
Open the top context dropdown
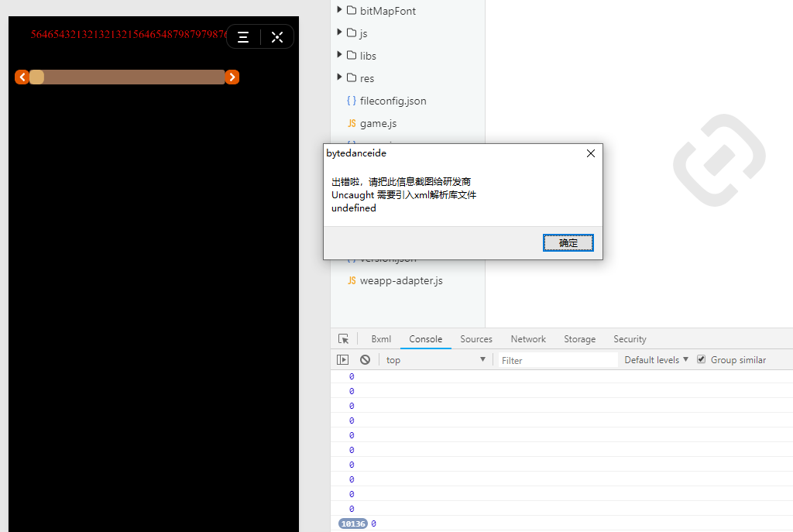435,359
